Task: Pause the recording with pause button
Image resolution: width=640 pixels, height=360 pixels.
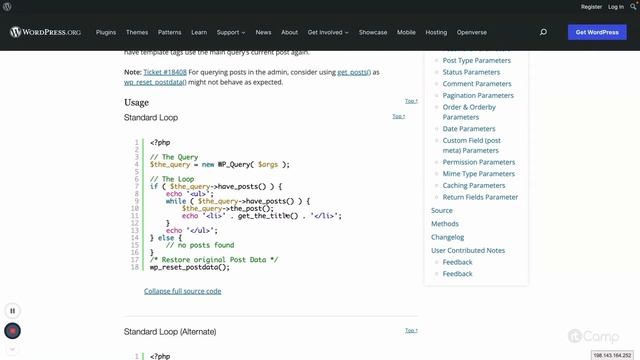Action: pos(13,311)
